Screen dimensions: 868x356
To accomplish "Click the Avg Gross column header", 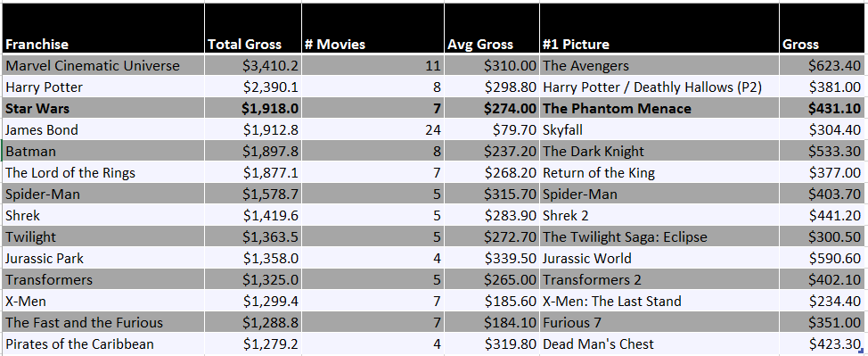I will pos(492,29).
